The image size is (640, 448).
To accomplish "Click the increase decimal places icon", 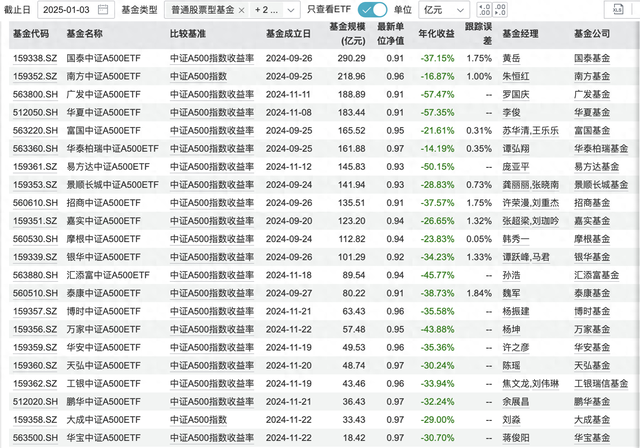I will (484, 9).
